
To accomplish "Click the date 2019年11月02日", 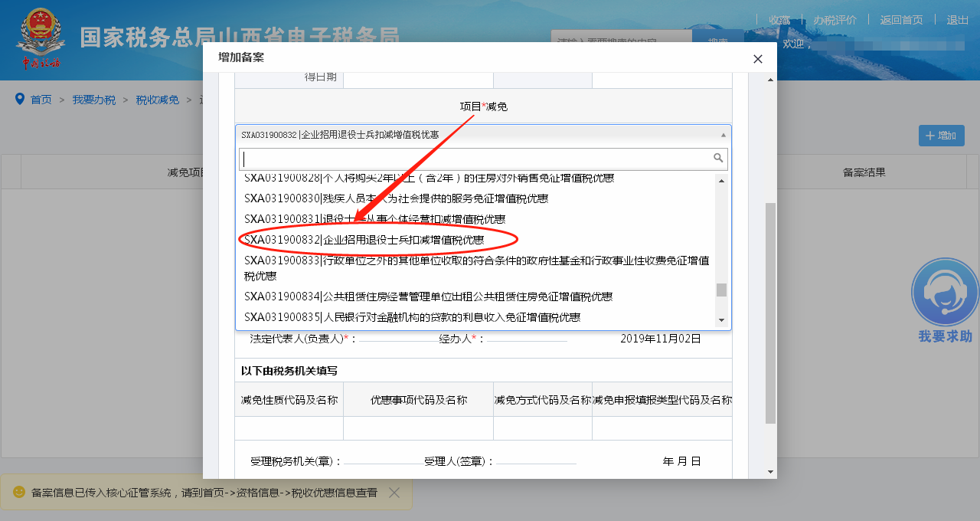I will [x=661, y=338].
